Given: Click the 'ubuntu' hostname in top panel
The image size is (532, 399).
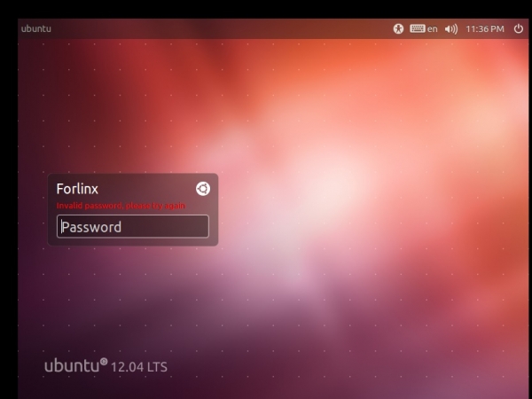Looking at the screenshot, I should (35, 28).
